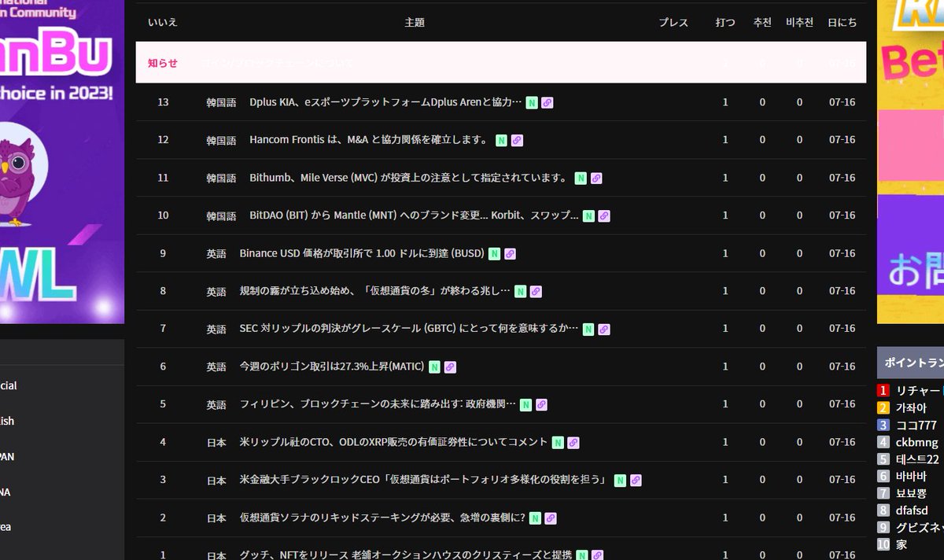Open rank 5 user 테스트22
The height and width of the screenshot is (560, 944).
coord(917,459)
